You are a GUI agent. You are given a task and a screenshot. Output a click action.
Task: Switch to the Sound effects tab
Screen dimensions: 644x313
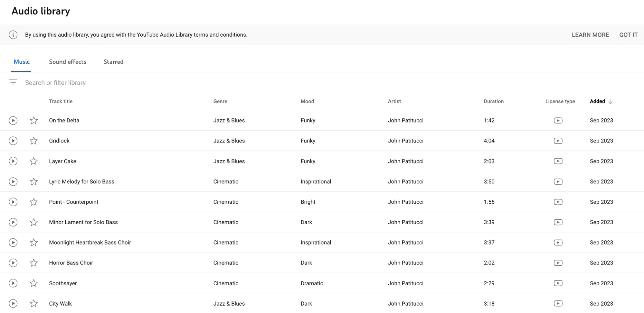pos(68,62)
